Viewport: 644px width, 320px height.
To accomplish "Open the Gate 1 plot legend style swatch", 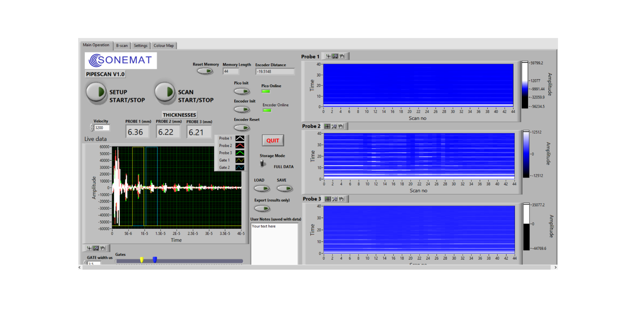I will (240, 160).
